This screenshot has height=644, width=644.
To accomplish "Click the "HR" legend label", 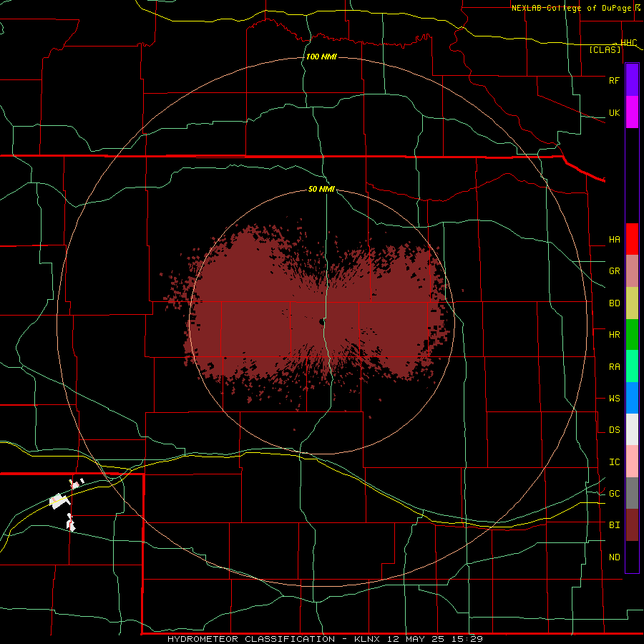I will pyautogui.click(x=614, y=335).
